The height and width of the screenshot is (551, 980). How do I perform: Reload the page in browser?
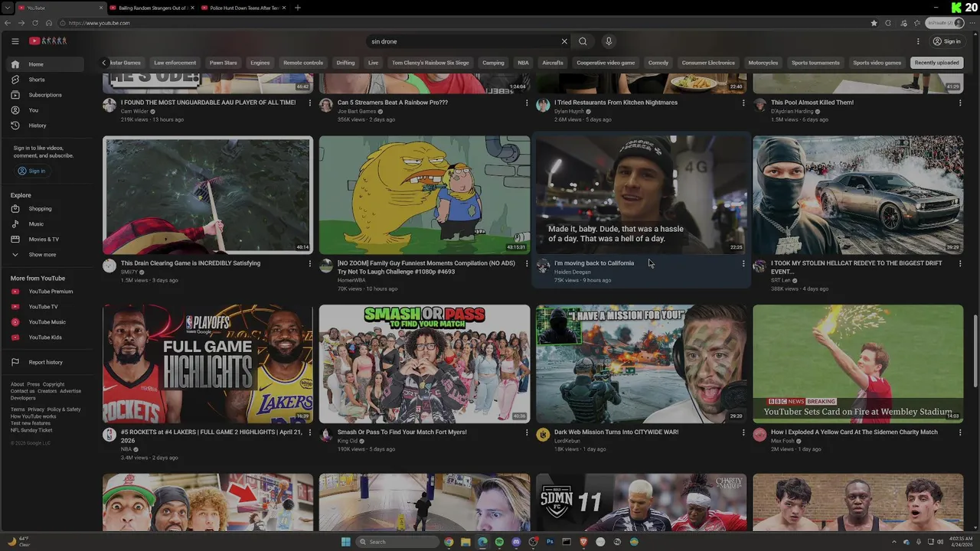[35, 23]
